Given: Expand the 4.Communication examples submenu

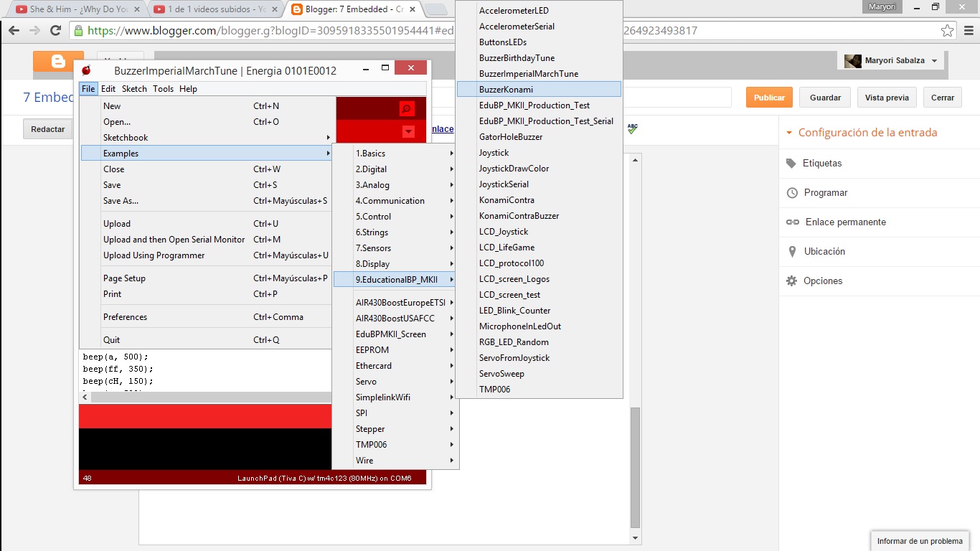Looking at the screenshot, I should [395, 201].
